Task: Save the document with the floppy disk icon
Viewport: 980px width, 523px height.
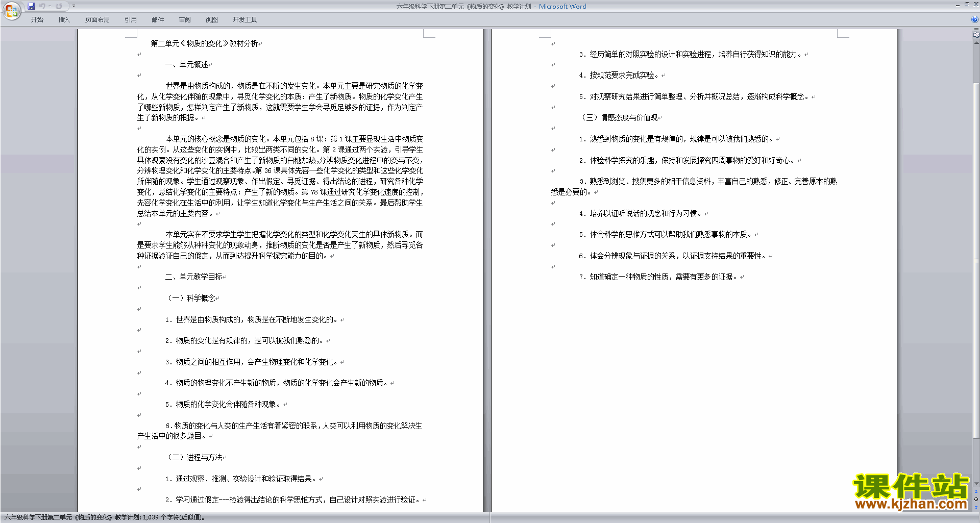Action: tap(31, 6)
